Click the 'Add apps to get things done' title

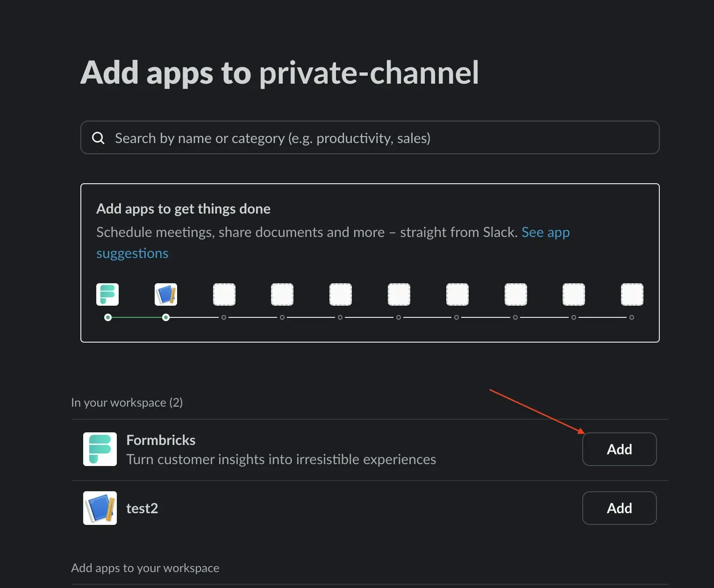(x=183, y=208)
